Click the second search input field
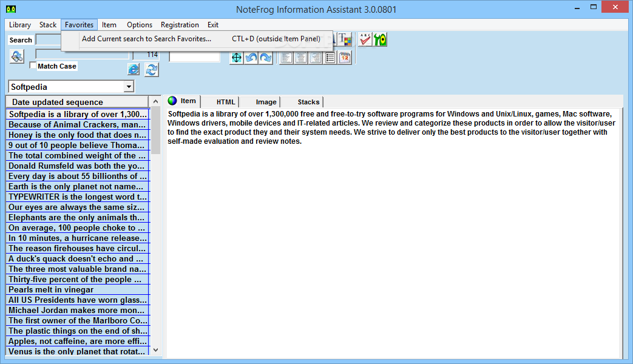This screenshot has height=364, width=633. point(82,54)
